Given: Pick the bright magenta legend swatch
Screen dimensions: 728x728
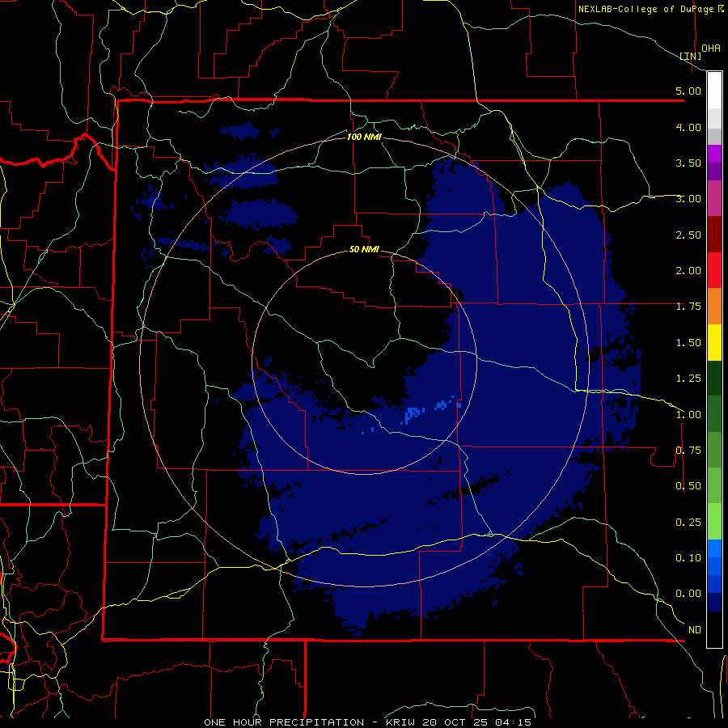Looking at the screenshot, I should click(714, 154).
